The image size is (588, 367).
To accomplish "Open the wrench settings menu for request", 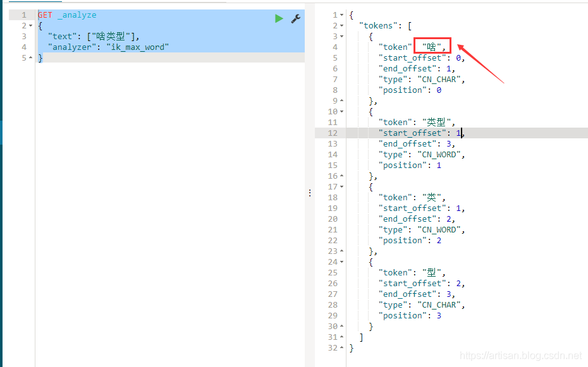I will click(295, 19).
